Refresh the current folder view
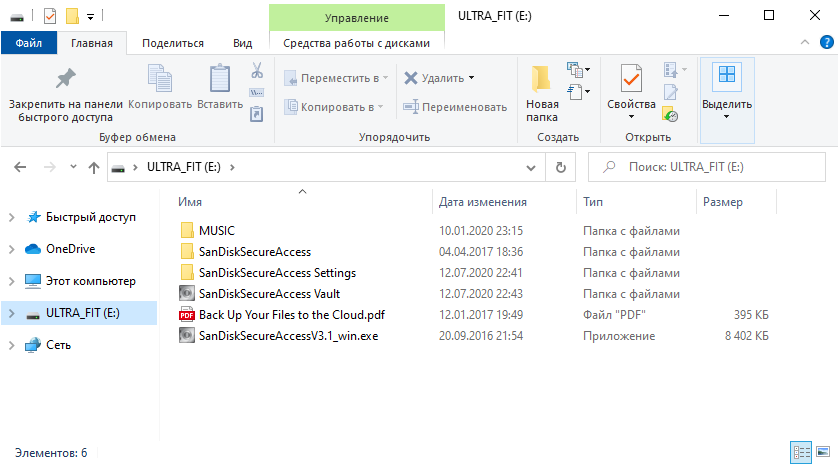The height and width of the screenshot is (465, 839). pos(561,167)
